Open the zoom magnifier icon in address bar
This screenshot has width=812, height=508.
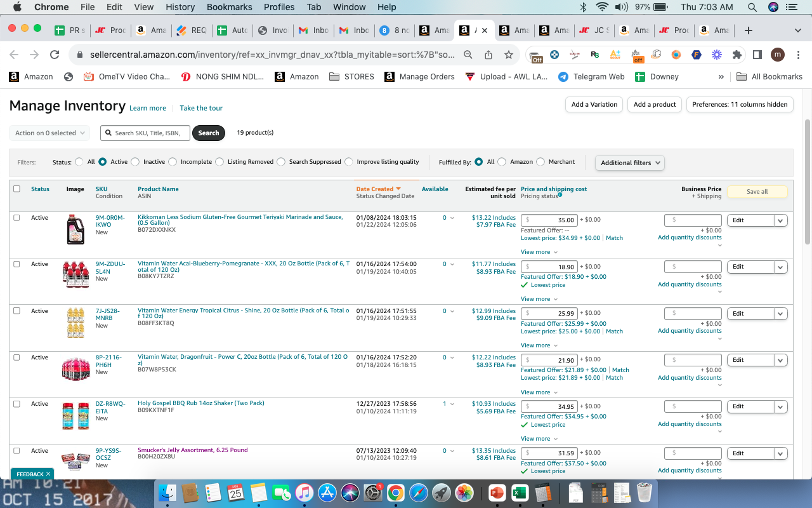click(x=468, y=55)
